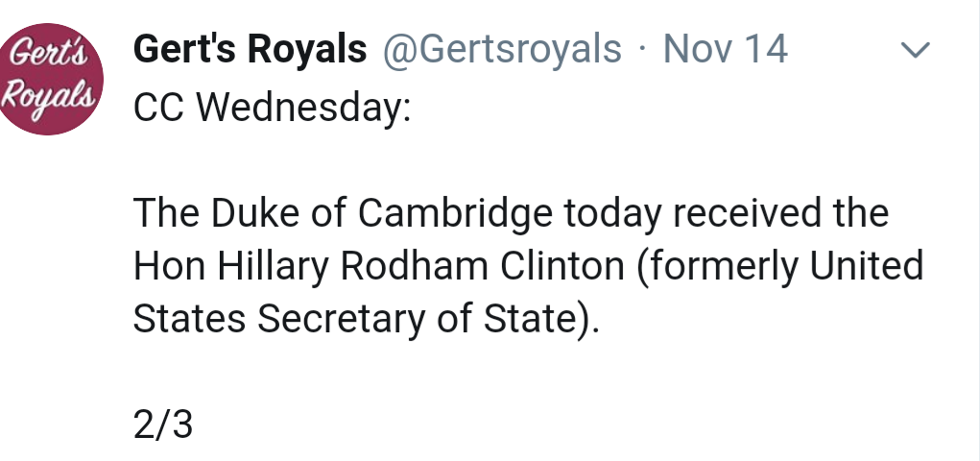Click the dot separator before Nov 14
Viewport: 980px width, 461px height.
coord(642,50)
